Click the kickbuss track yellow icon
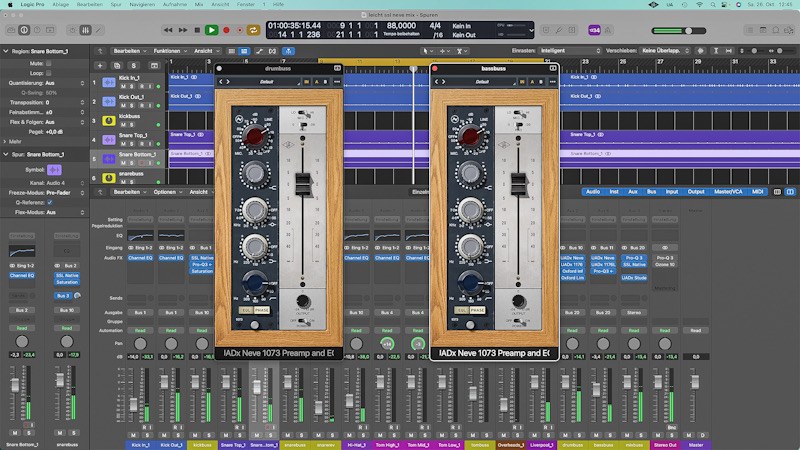 click(109, 120)
